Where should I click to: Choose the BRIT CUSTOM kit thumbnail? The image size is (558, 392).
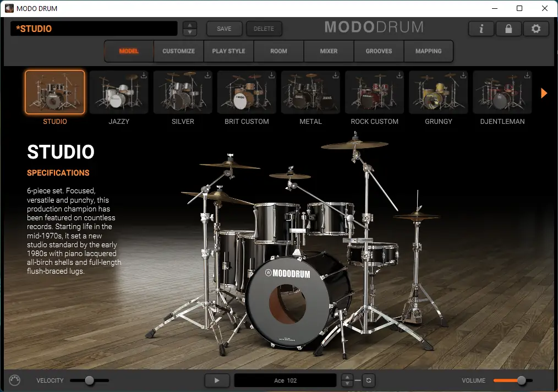pos(247,92)
